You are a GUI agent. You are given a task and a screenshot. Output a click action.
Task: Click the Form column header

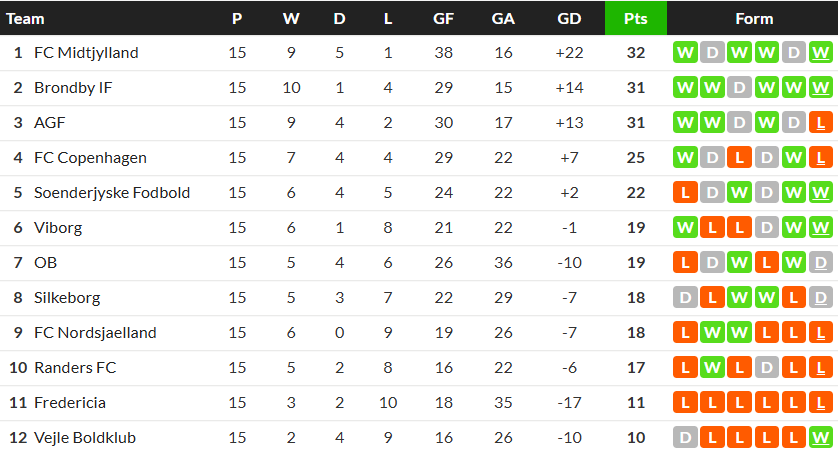[753, 18]
